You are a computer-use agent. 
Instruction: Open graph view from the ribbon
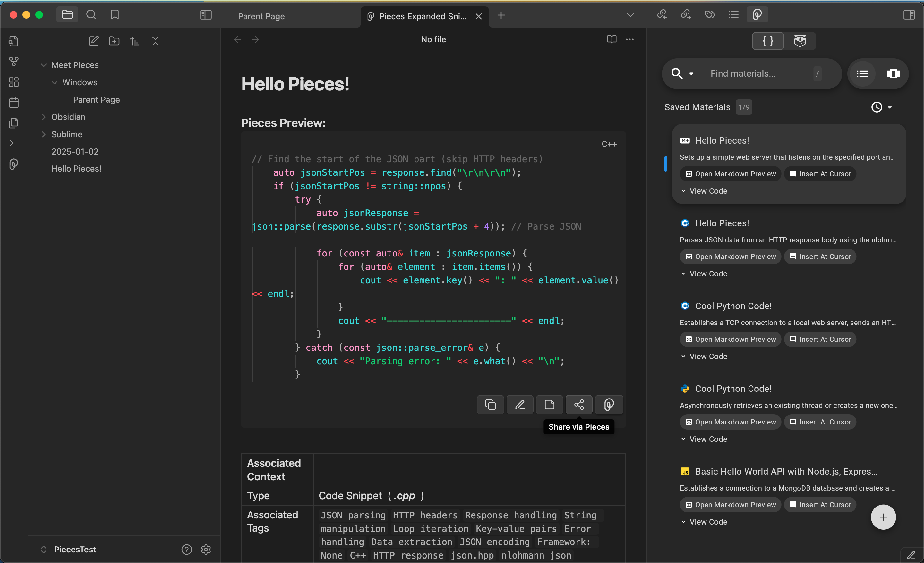[14, 62]
